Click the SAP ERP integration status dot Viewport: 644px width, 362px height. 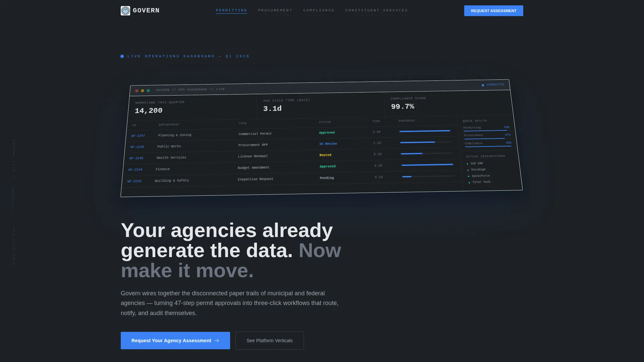coord(467,164)
